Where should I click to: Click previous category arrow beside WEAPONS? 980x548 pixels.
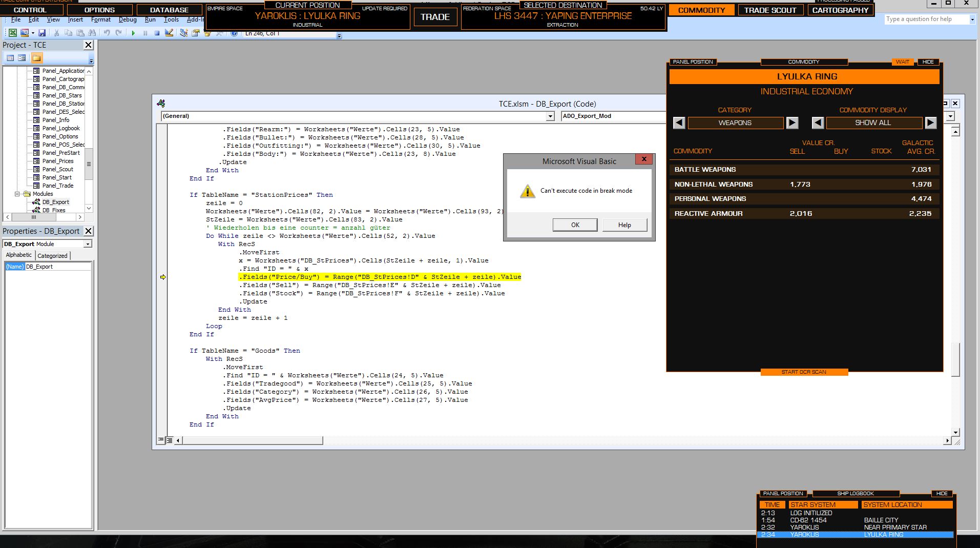coord(679,123)
